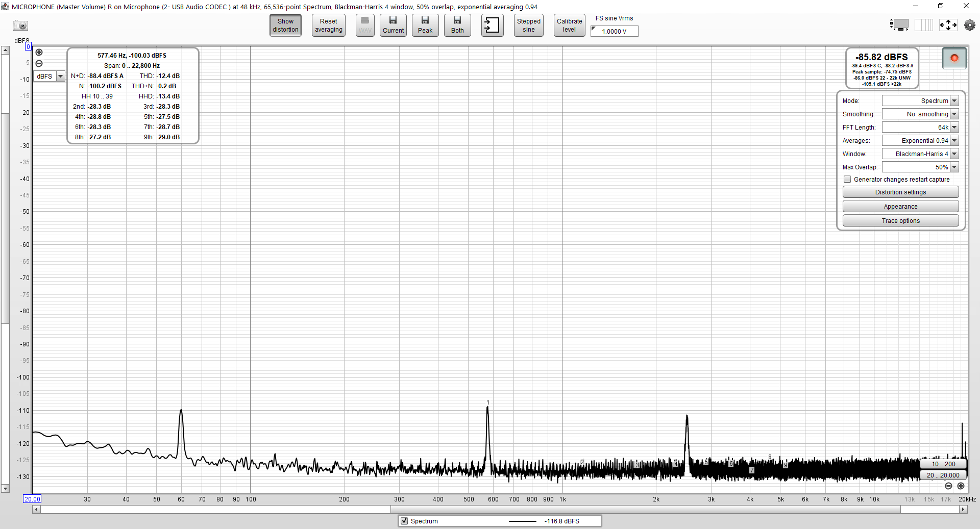This screenshot has width=980, height=529.
Task: Click the -85.82 dBFS level readout
Action: [x=881, y=57]
